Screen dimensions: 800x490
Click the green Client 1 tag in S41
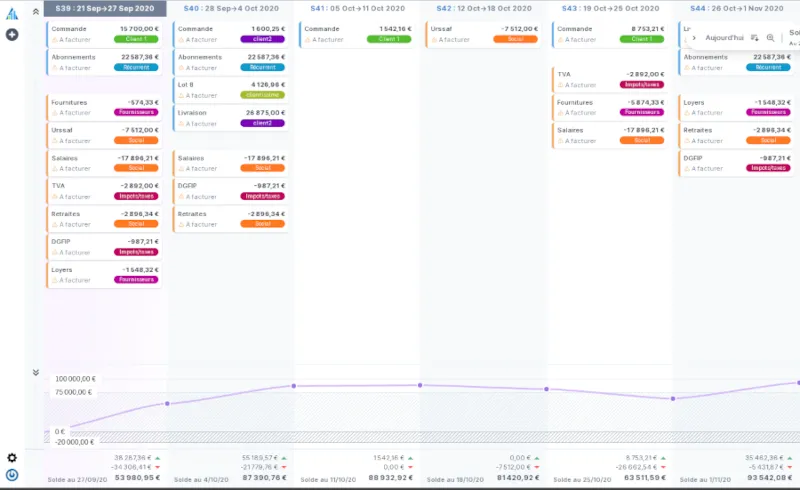[389, 39]
